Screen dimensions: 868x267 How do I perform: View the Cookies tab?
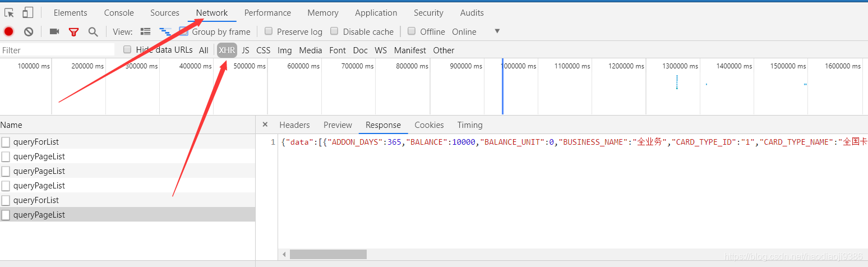coord(429,125)
